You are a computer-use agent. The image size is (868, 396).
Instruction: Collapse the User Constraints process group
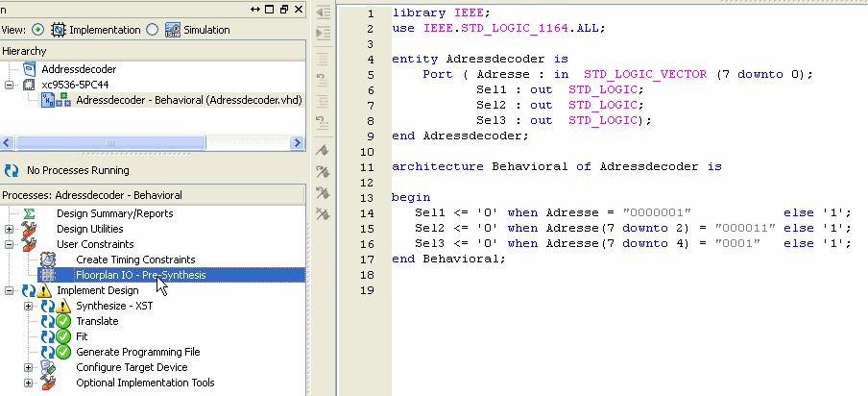[x=9, y=244]
